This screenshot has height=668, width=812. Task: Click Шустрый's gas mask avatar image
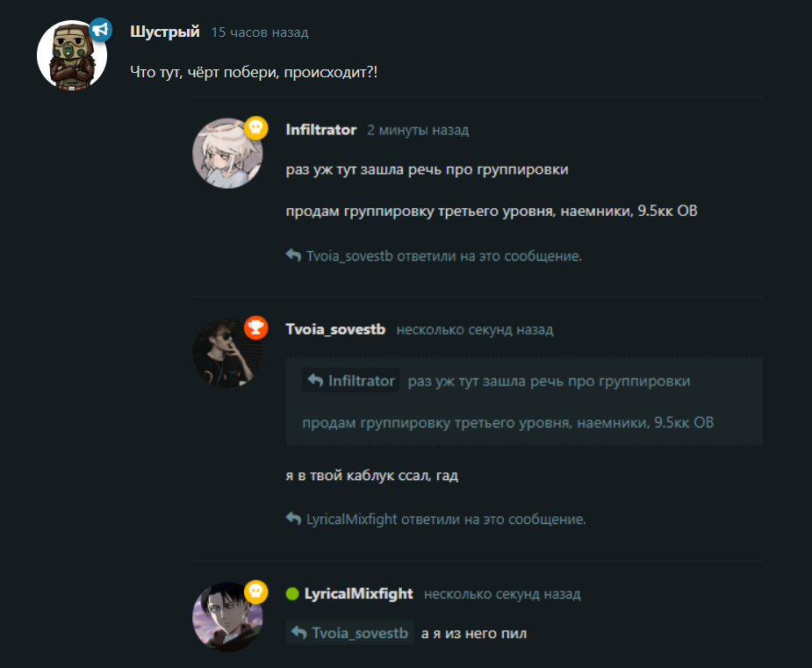[72, 55]
